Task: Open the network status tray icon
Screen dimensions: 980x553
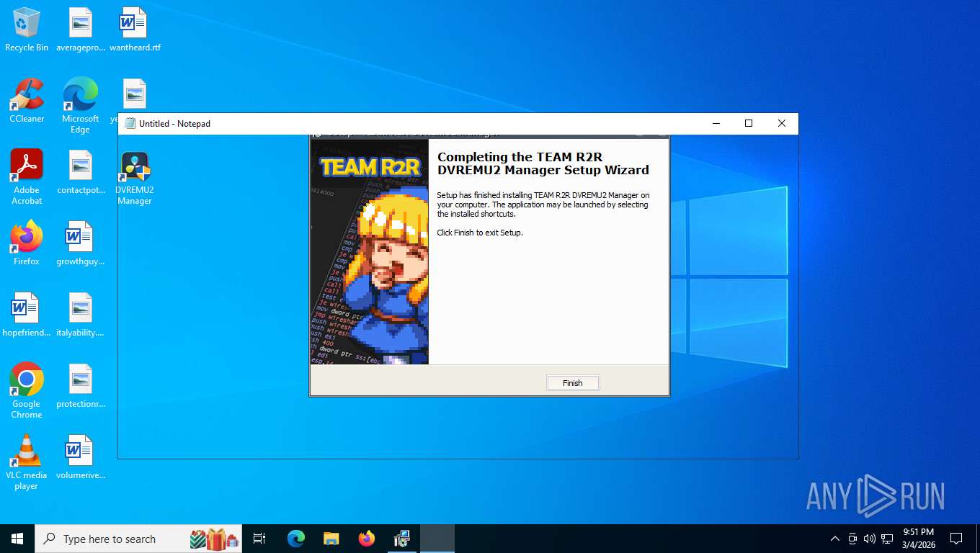Action: 887,539
